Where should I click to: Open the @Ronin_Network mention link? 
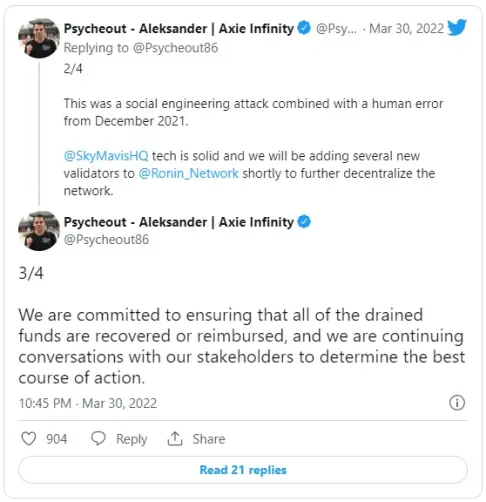pyautogui.click(x=189, y=173)
